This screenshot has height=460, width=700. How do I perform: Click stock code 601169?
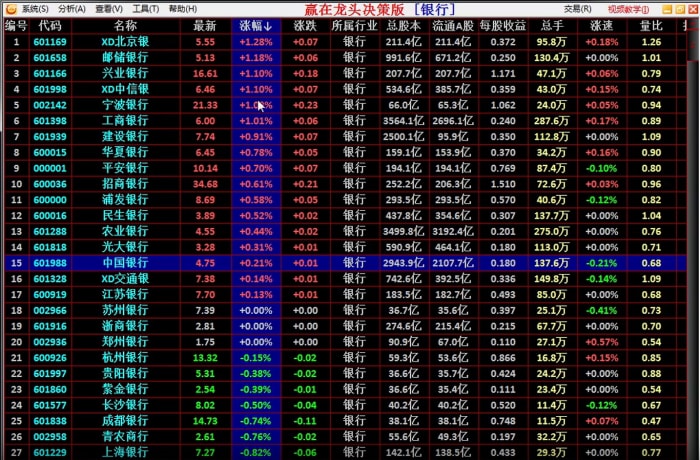point(50,42)
